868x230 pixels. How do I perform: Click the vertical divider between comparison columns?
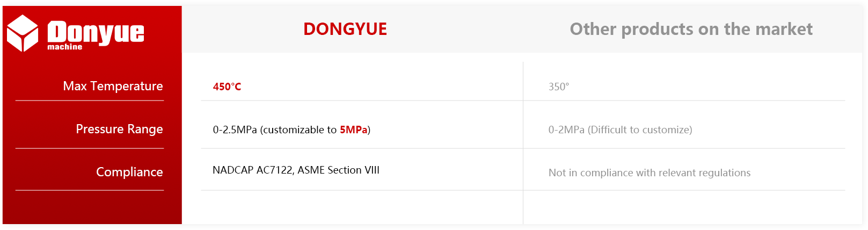[x=523, y=142]
